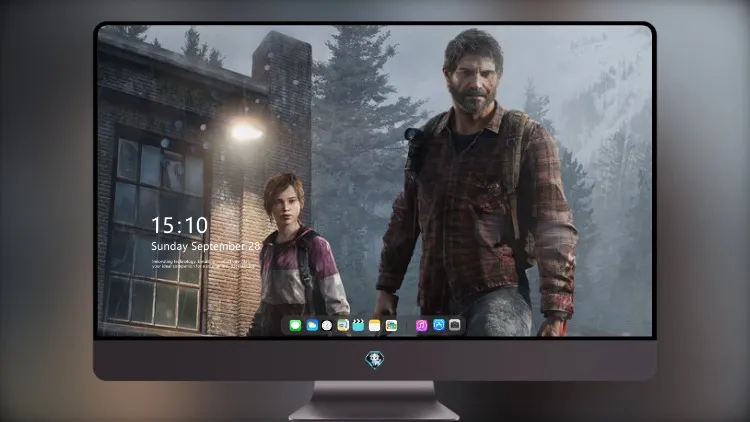Screen dimensions: 750x422
Task: Click the monitor stand base
Action: 374,401
